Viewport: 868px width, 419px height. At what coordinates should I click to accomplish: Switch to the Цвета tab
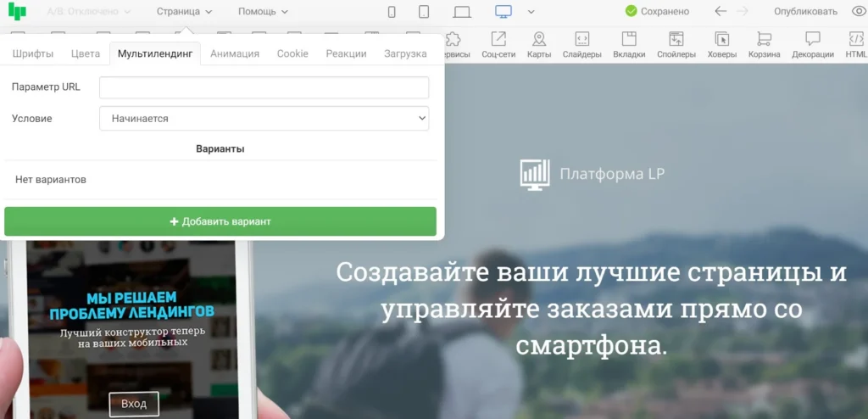point(86,53)
